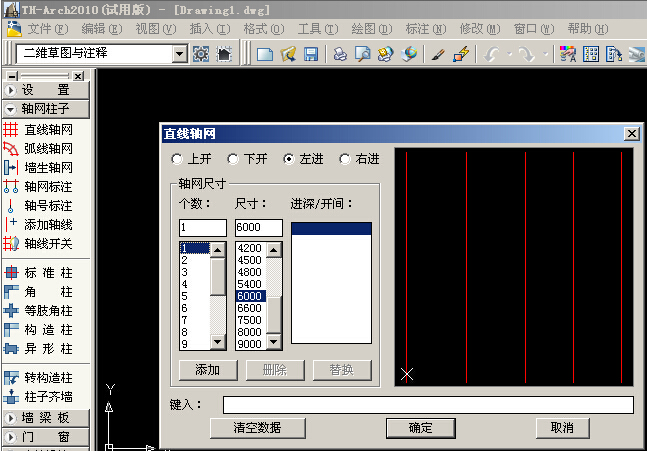This screenshot has width=647, height=451.
Task: Select the 等肢角柱 tool icon
Action: [11, 310]
